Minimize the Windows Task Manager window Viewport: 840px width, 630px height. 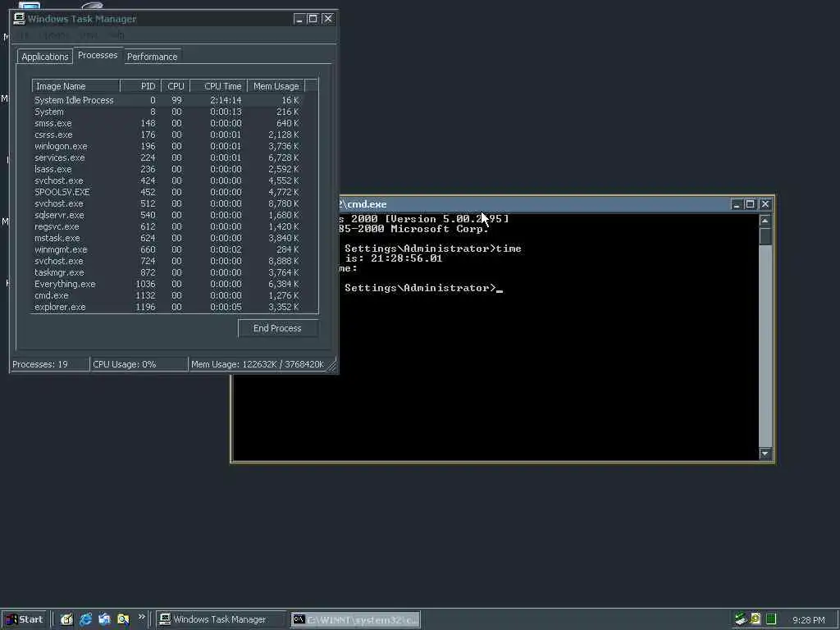click(x=299, y=19)
